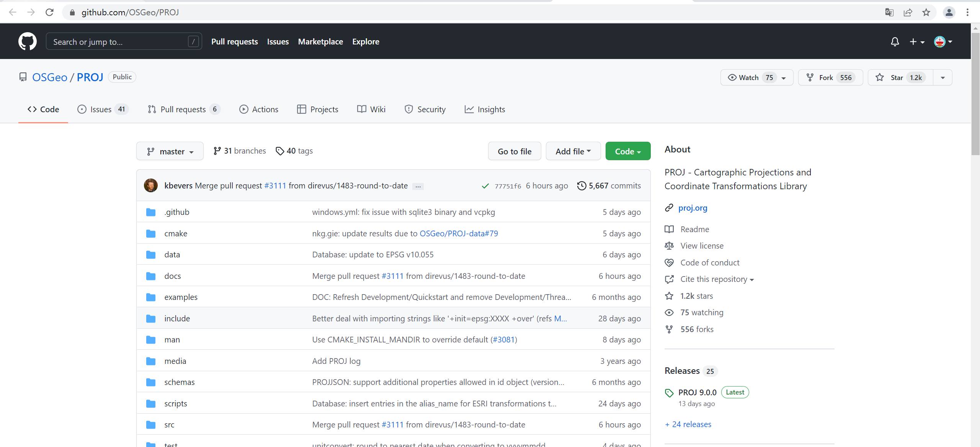Open the GitHub home logo
Viewport: 980px width, 447px height.
28,41
